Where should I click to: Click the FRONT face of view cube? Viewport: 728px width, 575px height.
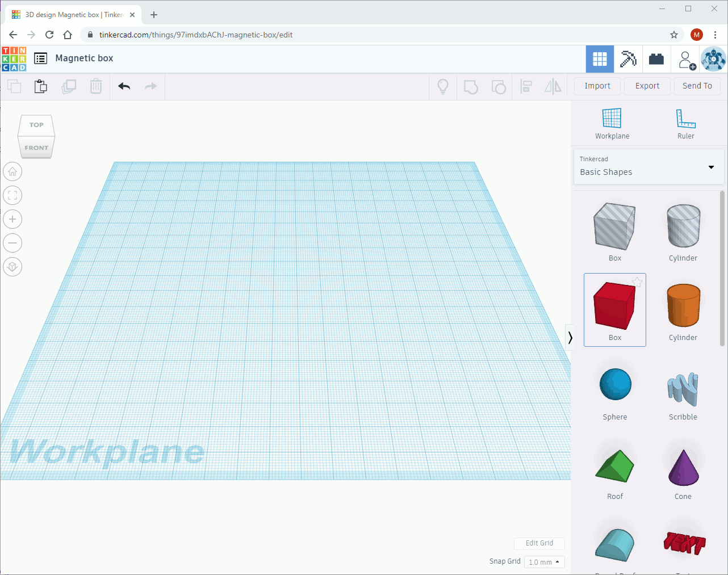(36, 148)
